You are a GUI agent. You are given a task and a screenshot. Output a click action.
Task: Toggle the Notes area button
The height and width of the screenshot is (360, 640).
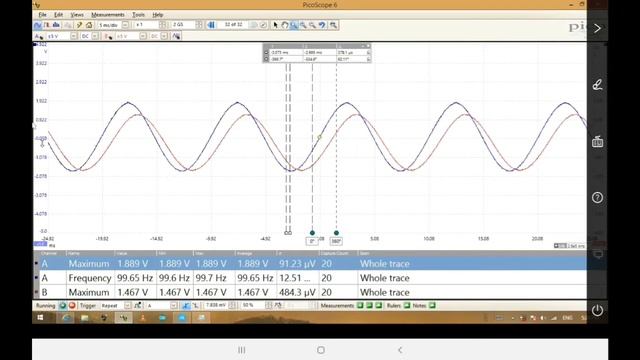point(432,305)
